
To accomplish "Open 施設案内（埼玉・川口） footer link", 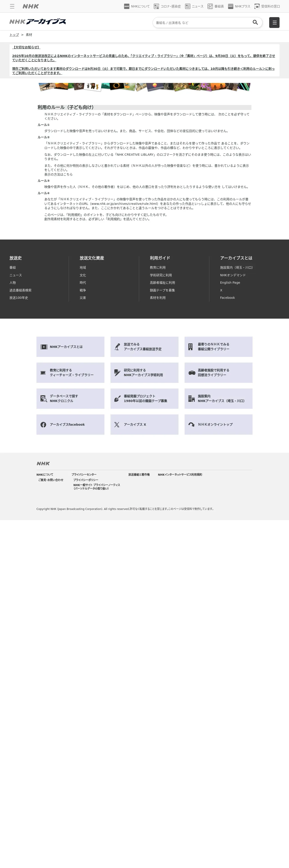I will click(x=237, y=267).
